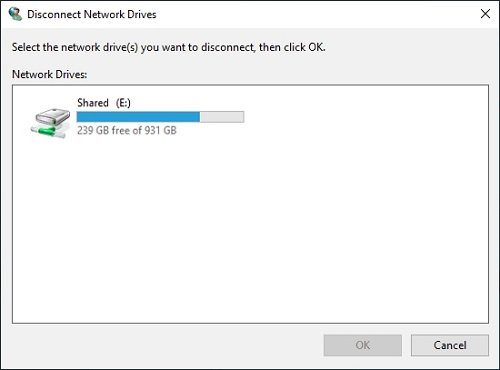Click the Network Drives: label
This screenshot has width=500, height=370.
49,74
